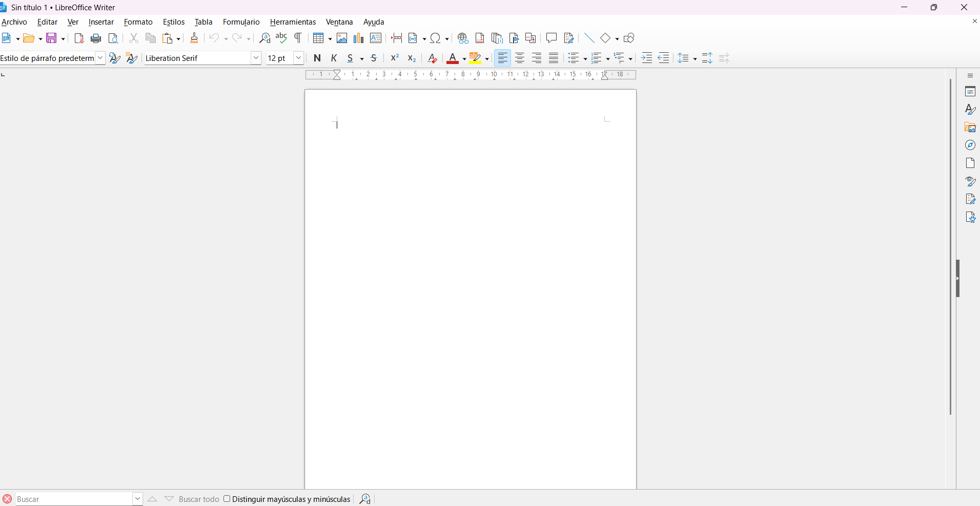Image resolution: width=980 pixels, height=506 pixels.
Task: Apply the red font color swatch
Action: tap(452, 58)
